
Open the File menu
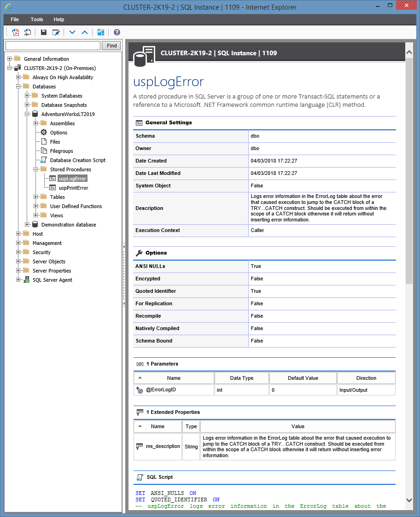pos(15,19)
